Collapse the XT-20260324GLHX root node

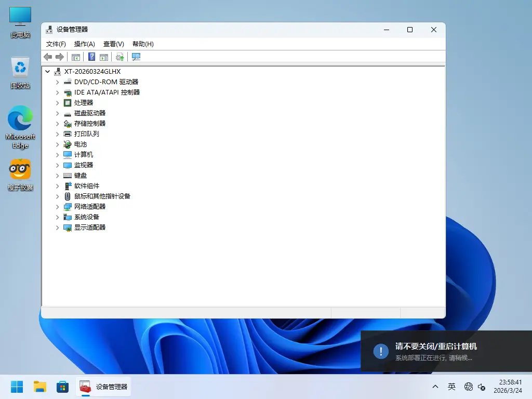[48, 71]
